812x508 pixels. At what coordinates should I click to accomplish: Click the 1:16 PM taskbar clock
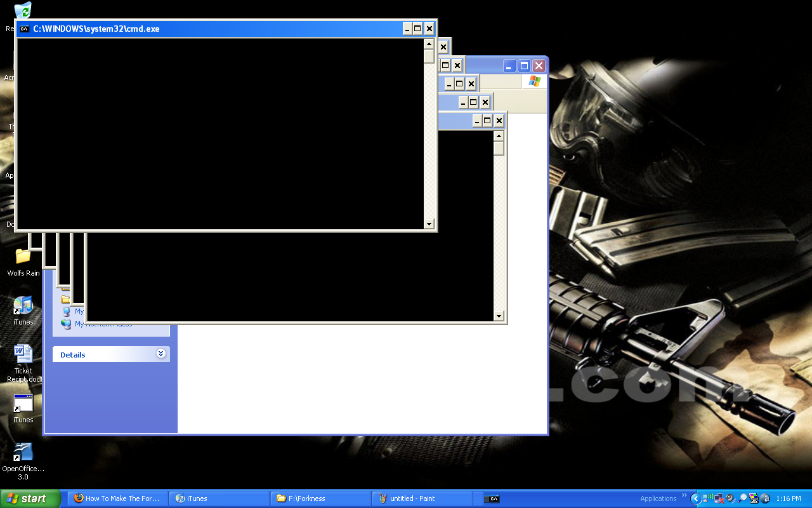(x=789, y=498)
